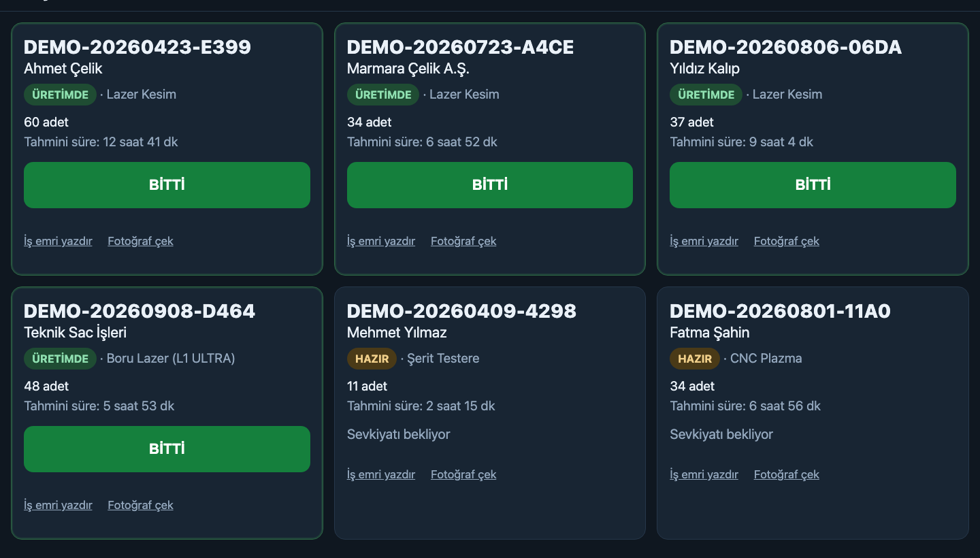Screen dimensions: 980x558
Task: Finish the Yıldız Kalıp order with BİTTİ
Action: click(x=813, y=185)
